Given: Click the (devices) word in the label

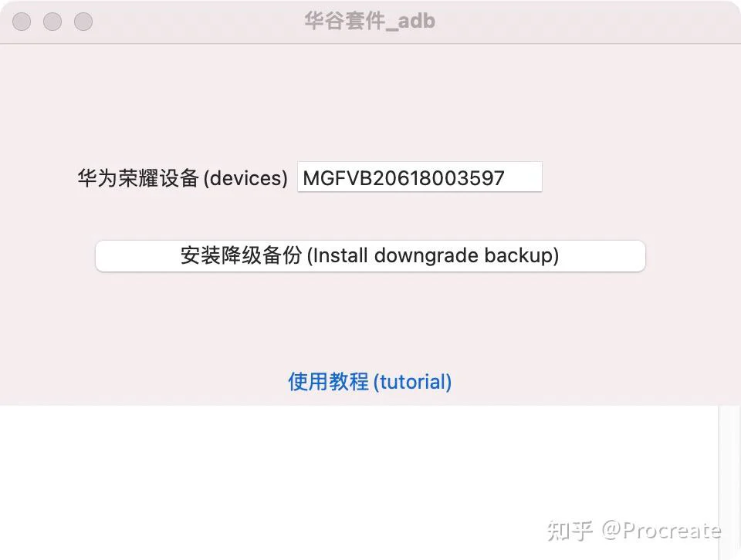Looking at the screenshot, I should (245, 178).
